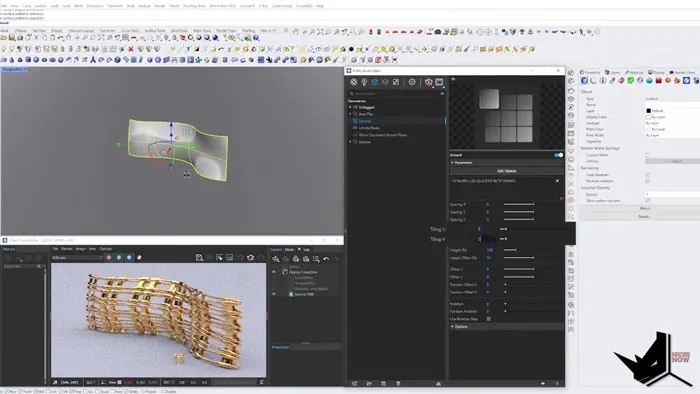Image resolution: width=700 pixels, height=394 pixels.
Task: Toggle the Custom Mesh checkbox
Action: coord(648,155)
